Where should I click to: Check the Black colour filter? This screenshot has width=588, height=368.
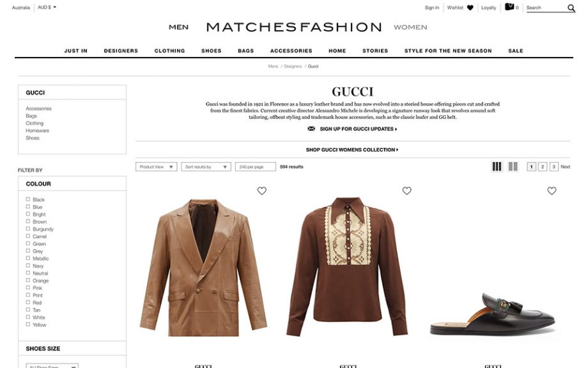pos(27,200)
